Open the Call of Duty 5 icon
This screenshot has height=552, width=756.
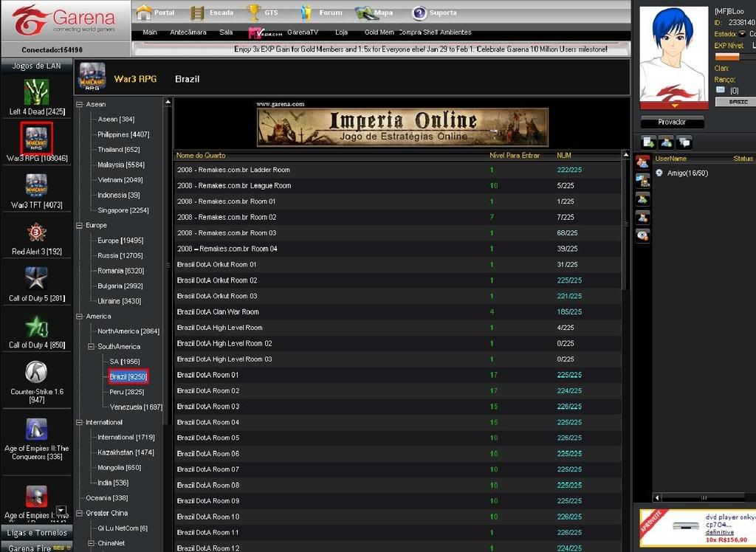coord(37,279)
